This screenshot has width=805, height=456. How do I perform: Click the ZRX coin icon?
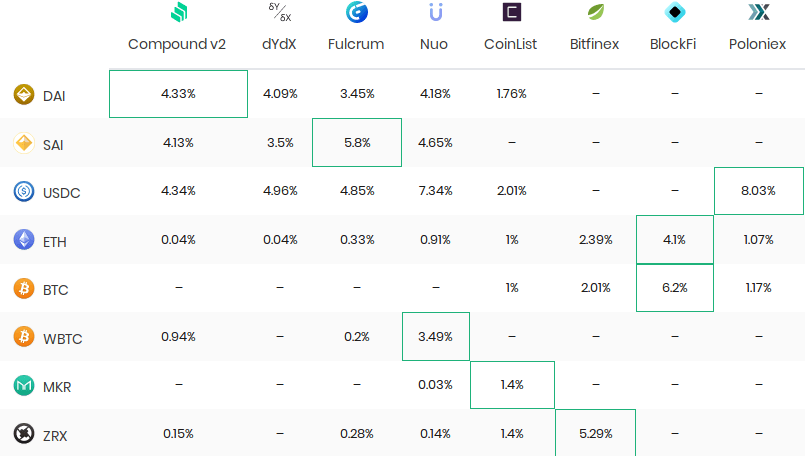pos(24,434)
